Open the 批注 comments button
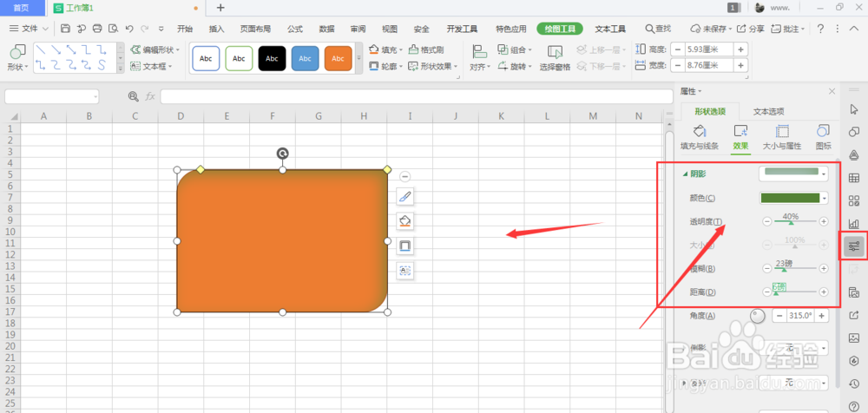The height and width of the screenshot is (413, 868). pyautogui.click(x=788, y=29)
